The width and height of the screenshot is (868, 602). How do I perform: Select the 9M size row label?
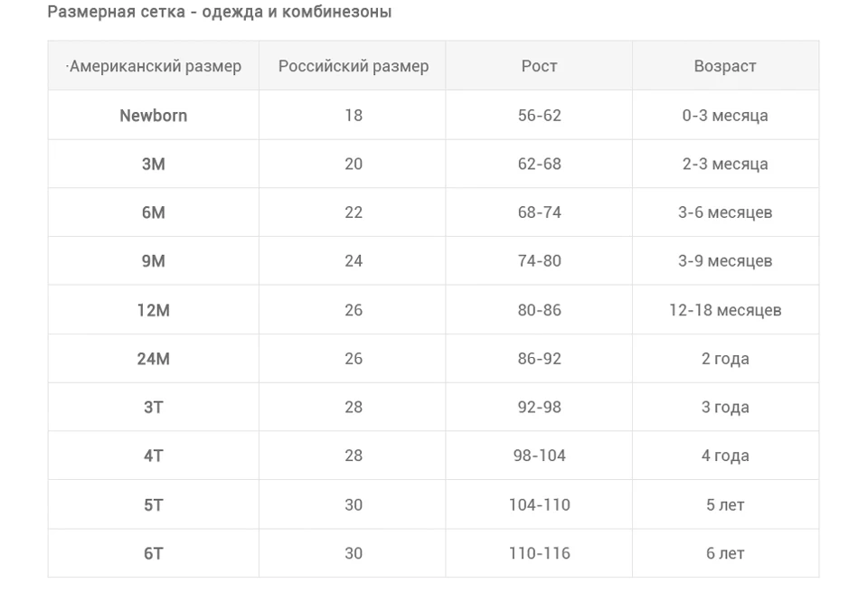click(x=154, y=261)
